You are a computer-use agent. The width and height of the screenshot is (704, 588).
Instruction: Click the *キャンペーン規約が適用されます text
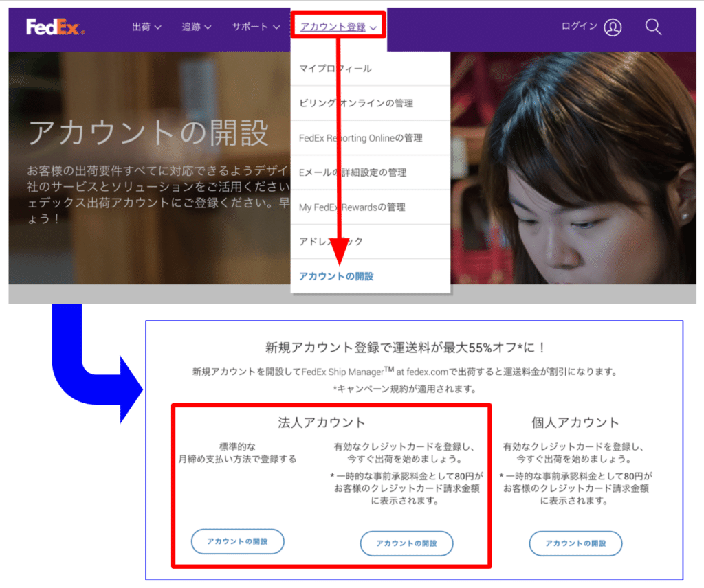coord(404,389)
